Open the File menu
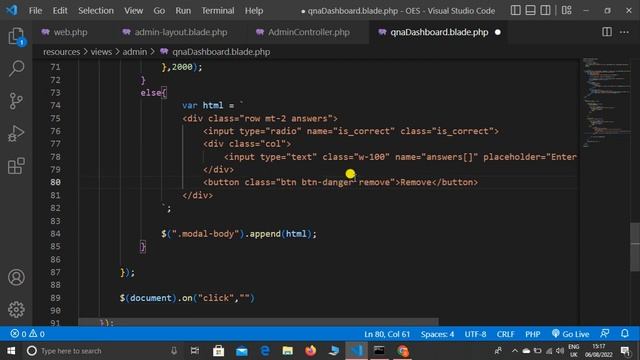 click(x=36, y=11)
